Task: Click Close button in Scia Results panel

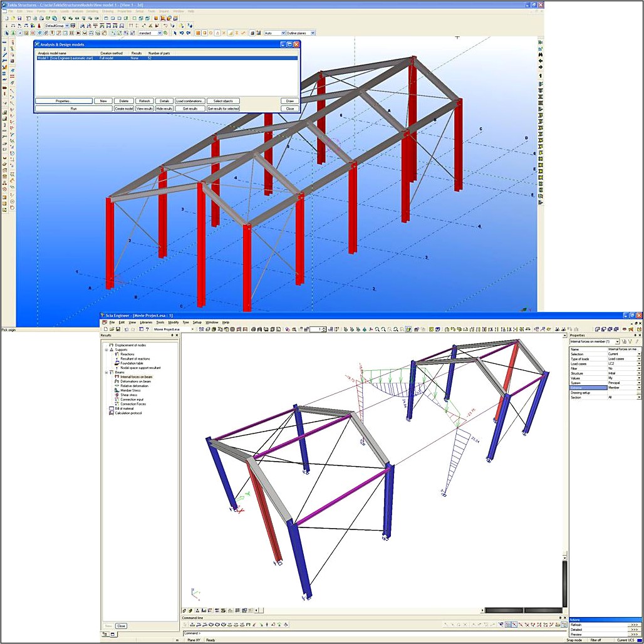Action: 121,626
